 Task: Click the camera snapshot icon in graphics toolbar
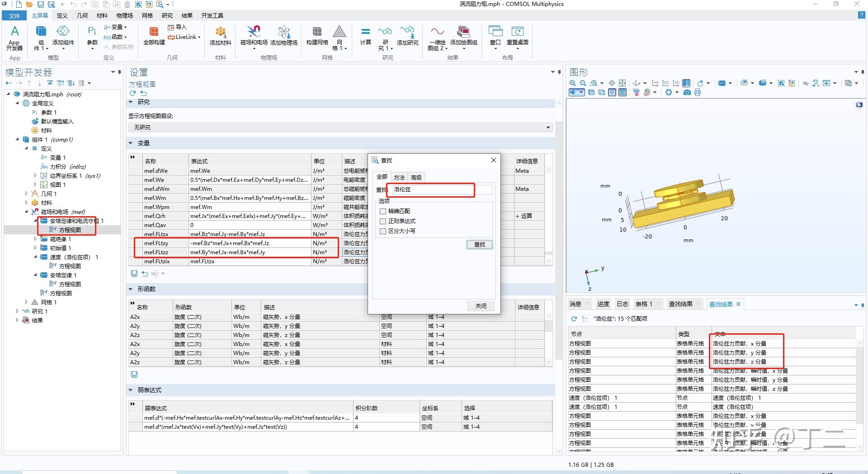[x=687, y=92]
